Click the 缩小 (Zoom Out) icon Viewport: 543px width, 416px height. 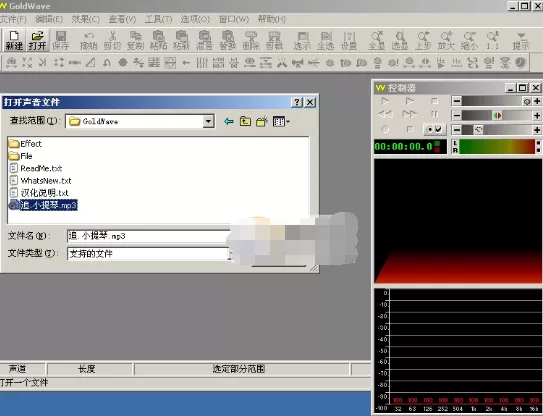coord(469,40)
